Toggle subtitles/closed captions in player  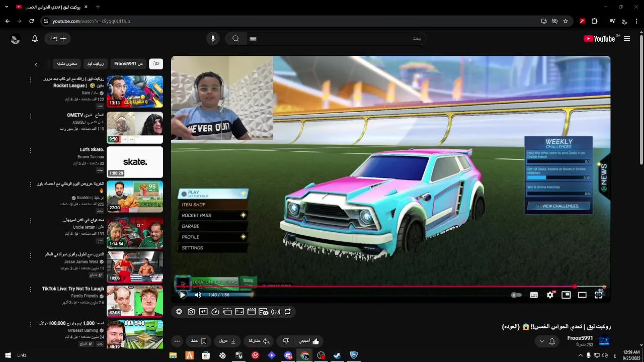534,295
